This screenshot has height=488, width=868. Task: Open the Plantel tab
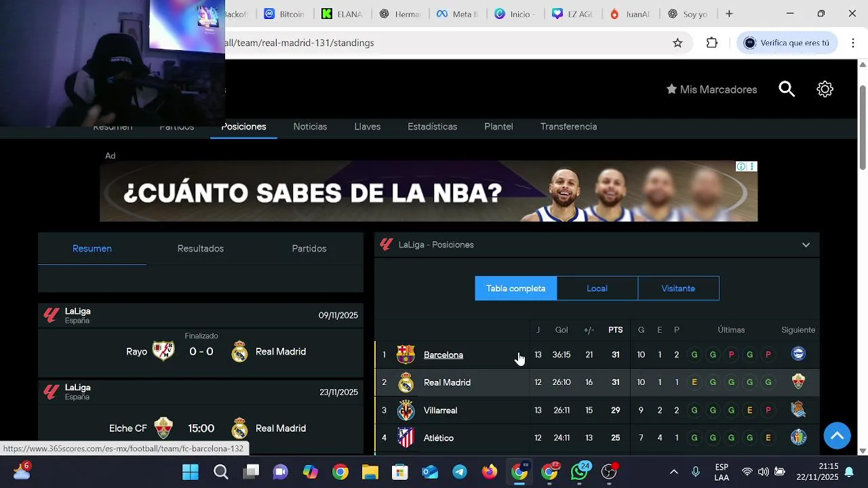coord(498,127)
